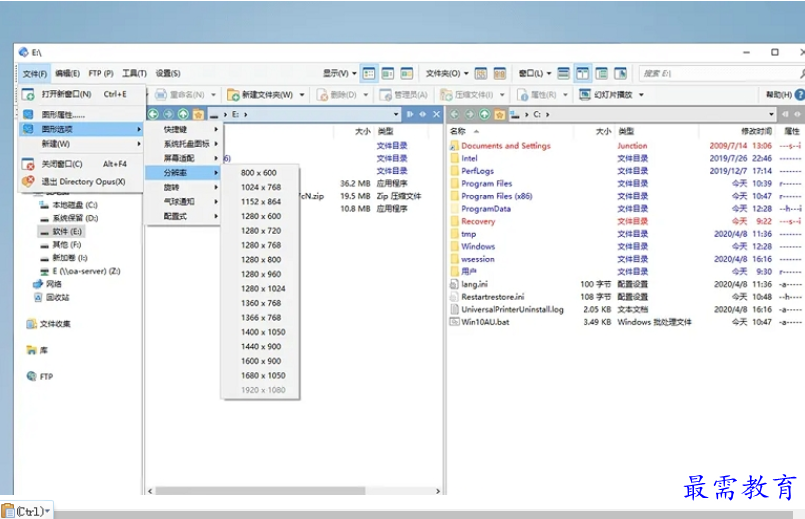Click the 图形属性 icon in the File menu
The image size is (805, 519).
[x=28, y=114]
